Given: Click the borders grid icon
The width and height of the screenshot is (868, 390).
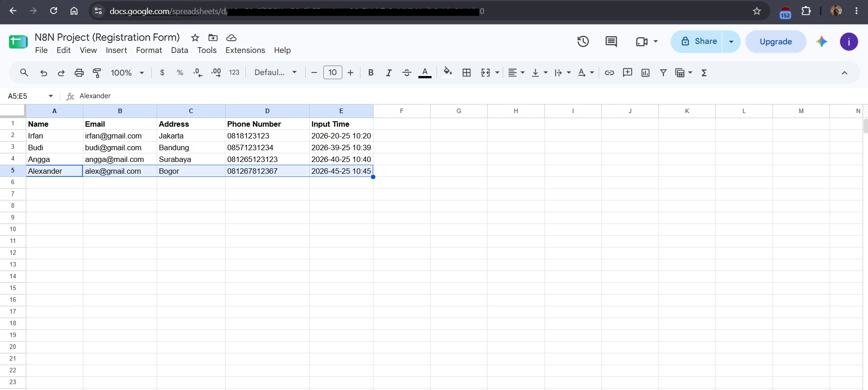Looking at the screenshot, I should point(466,73).
